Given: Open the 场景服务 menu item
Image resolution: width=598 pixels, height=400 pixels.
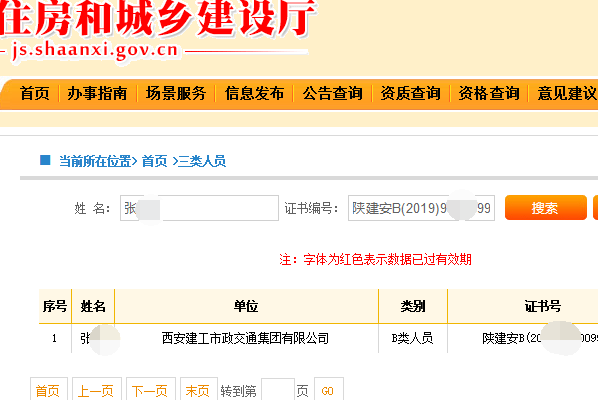Looking at the screenshot, I should click(x=176, y=93).
